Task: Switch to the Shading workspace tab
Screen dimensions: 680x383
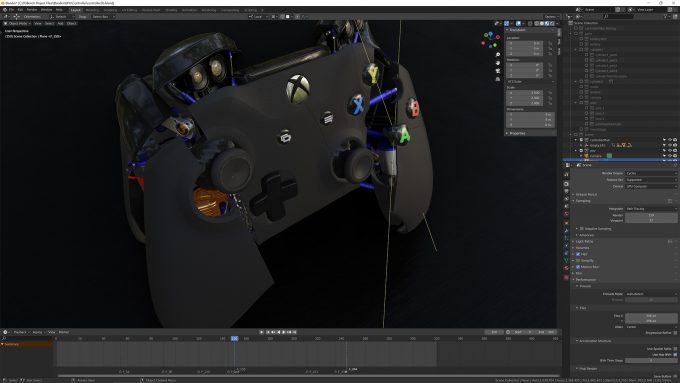Action: pos(171,10)
